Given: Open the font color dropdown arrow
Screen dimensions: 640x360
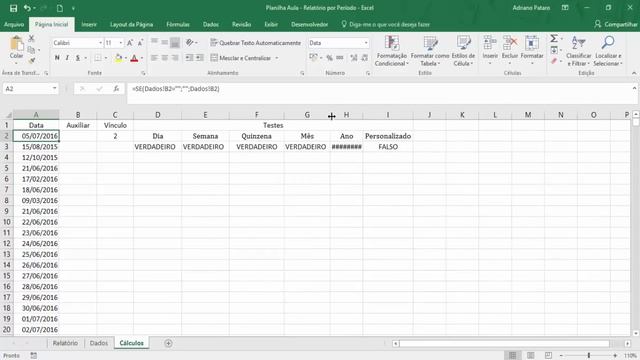Looking at the screenshot, I should 142,58.
